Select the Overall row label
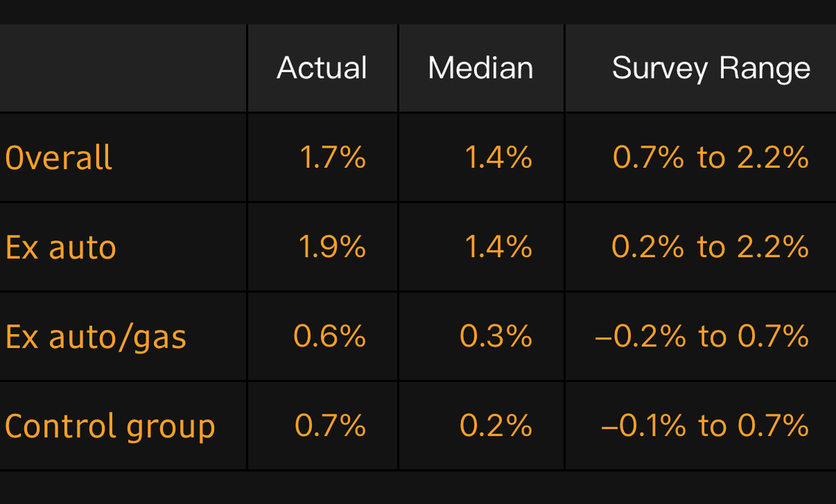 tap(59, 158)
